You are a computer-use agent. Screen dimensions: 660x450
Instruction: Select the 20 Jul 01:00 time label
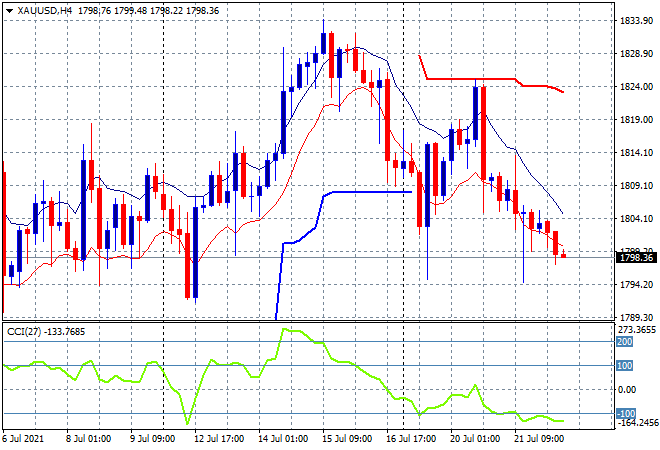(x=475, y=439)
